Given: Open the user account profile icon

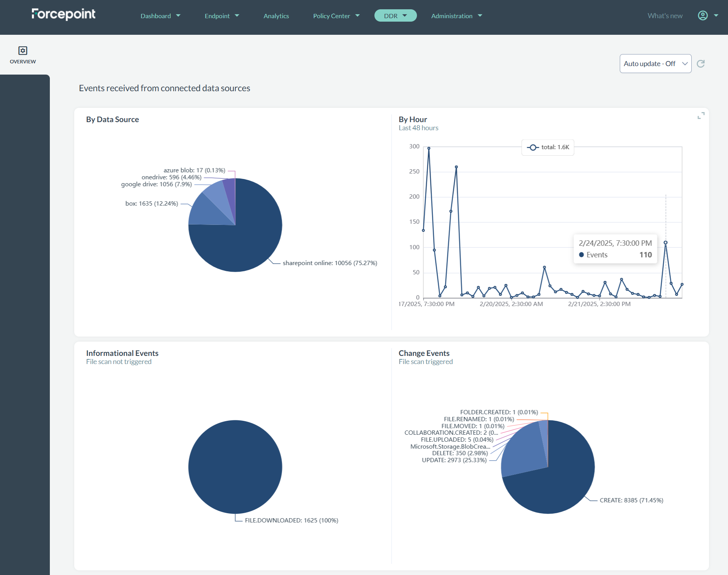Looking at the screenshot, I should 702,15.
